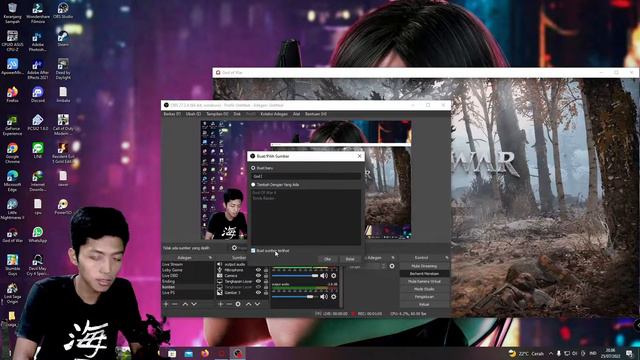Open the Koleksi Adegan menu
Screen dimensions: 640x360
pyautogui.click(x=274, y=114)
